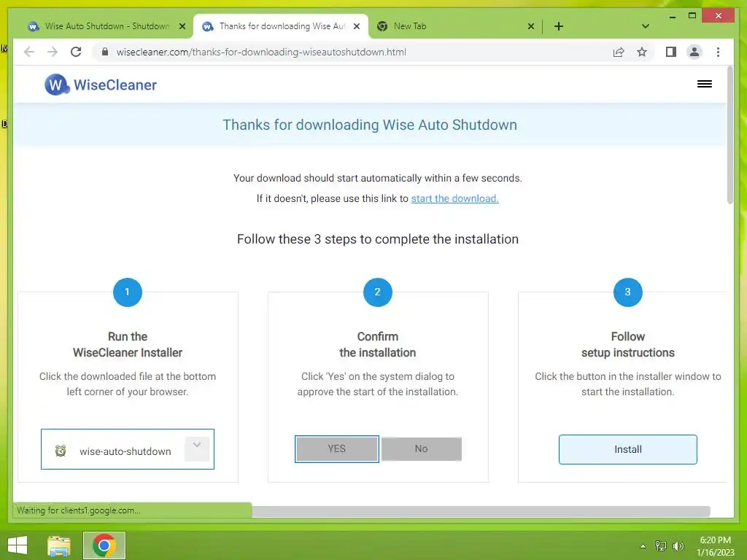This screenshot has height=560, width=747.
Task: Click the vertical page scrollbar
Action: pyautogui.click(x=729, y=136)
